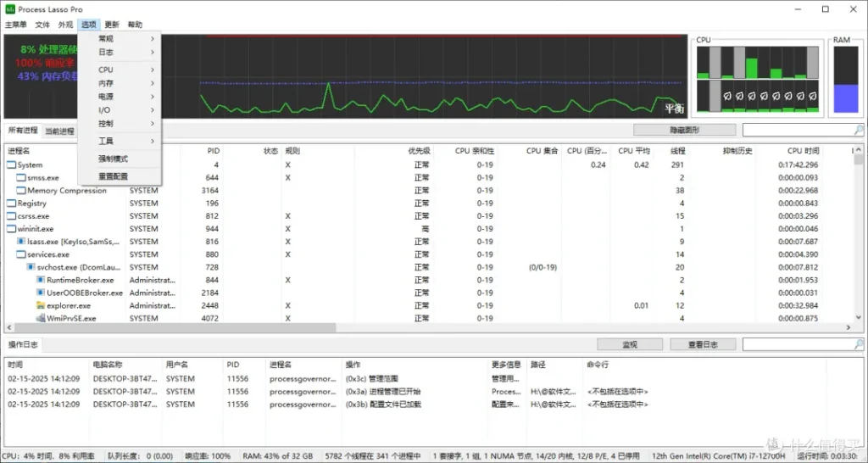Expand the 控制 submenu
The image size is (868, 463).
pyautogui.click(x=119, y=124)
